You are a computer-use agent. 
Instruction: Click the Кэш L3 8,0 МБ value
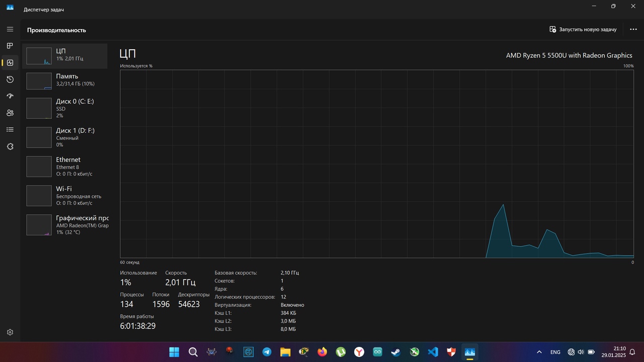point(288,329)
